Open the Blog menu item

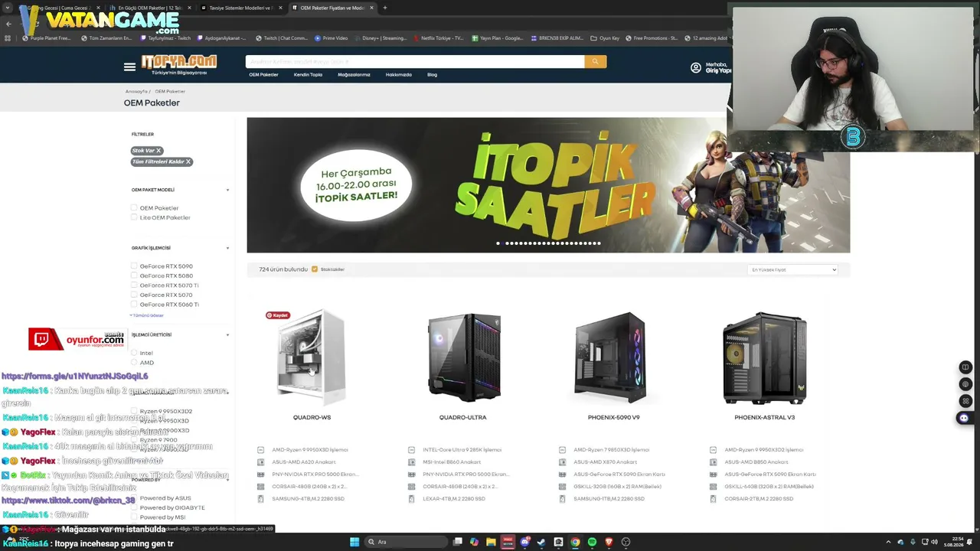pyautogui.click(x=432, y=75)
